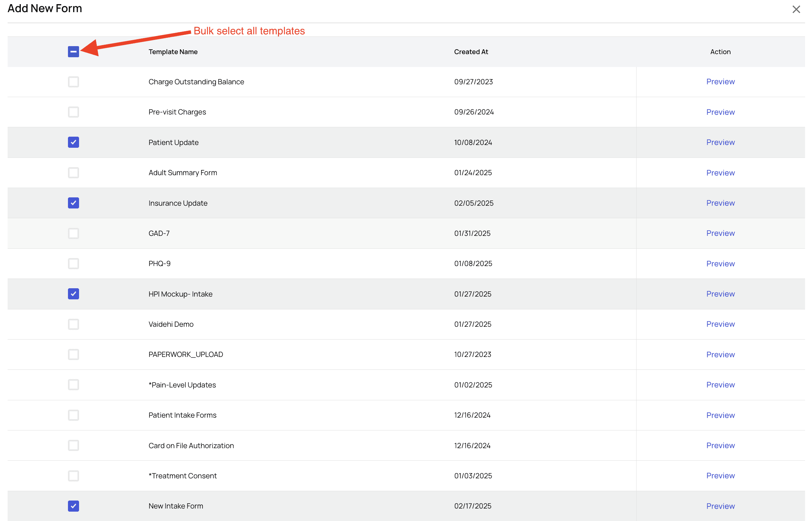
Task: Click the Template Name column header
Action: pyautogui.click(x=173, y=52)
